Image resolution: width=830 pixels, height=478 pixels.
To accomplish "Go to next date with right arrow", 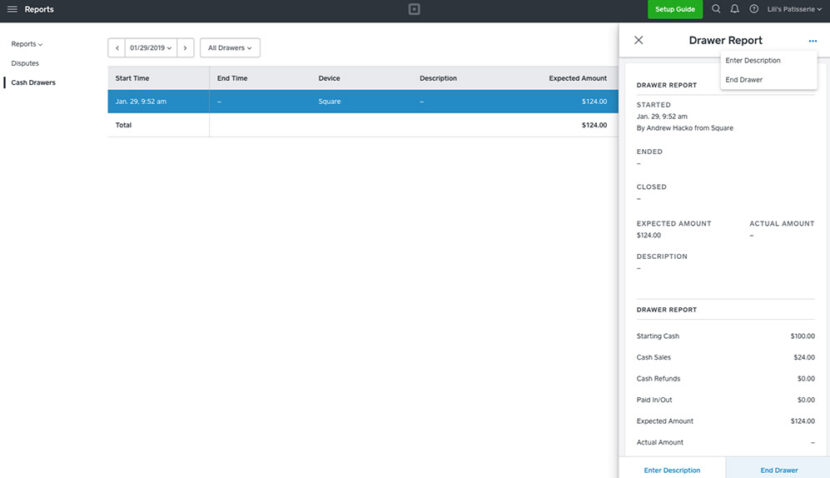I will 185,48.
